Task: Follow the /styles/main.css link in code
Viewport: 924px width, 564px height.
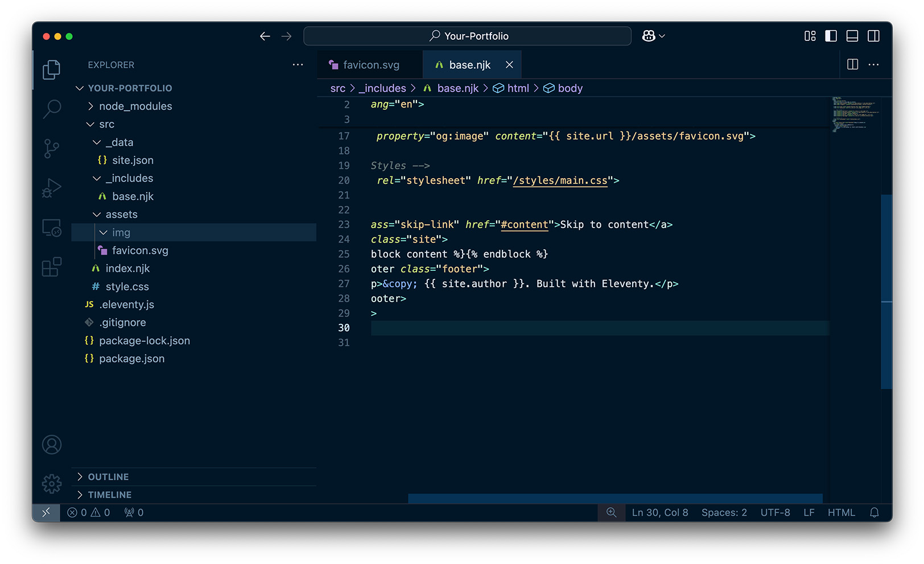Action: tap(560, 180)
